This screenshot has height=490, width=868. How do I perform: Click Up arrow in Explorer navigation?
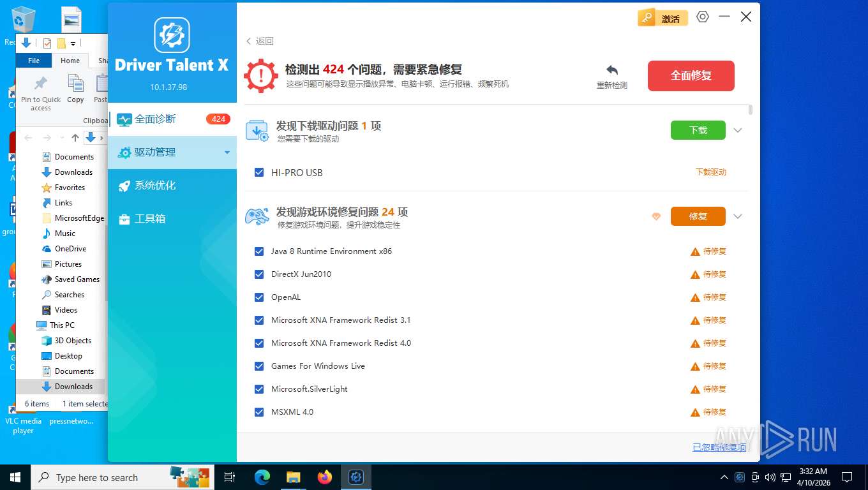[75, 138]
